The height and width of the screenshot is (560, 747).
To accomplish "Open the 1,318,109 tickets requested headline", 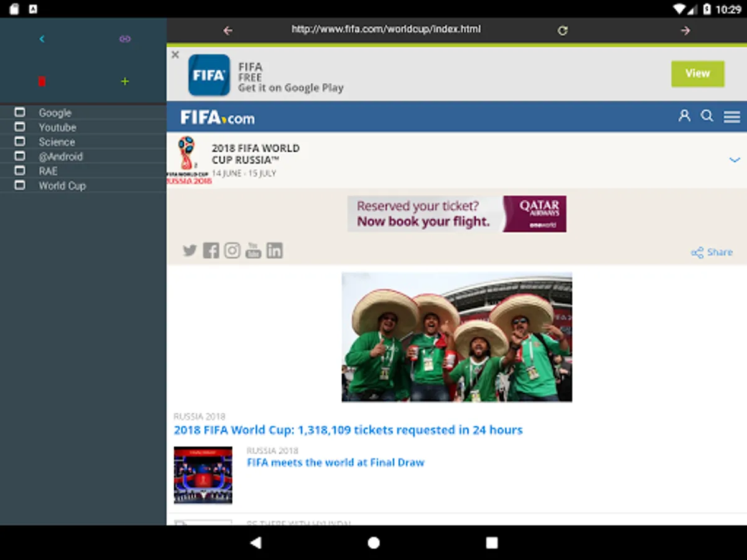I will (x=348, y=430).
